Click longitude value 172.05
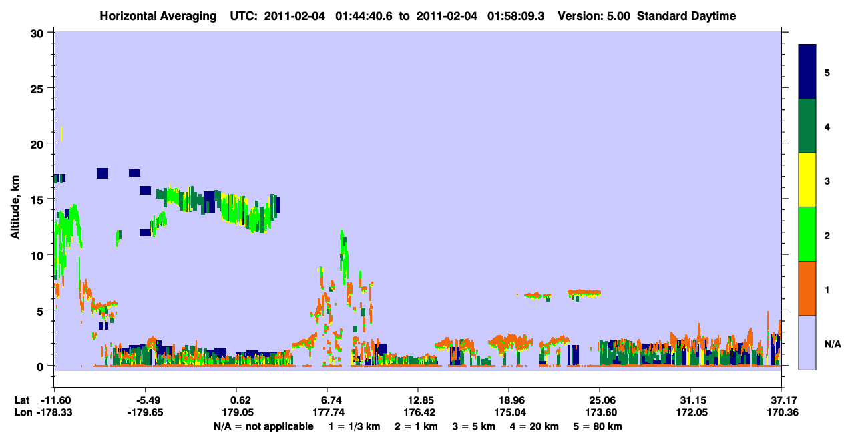Screen dimensions: 868x445 point(690,412)
